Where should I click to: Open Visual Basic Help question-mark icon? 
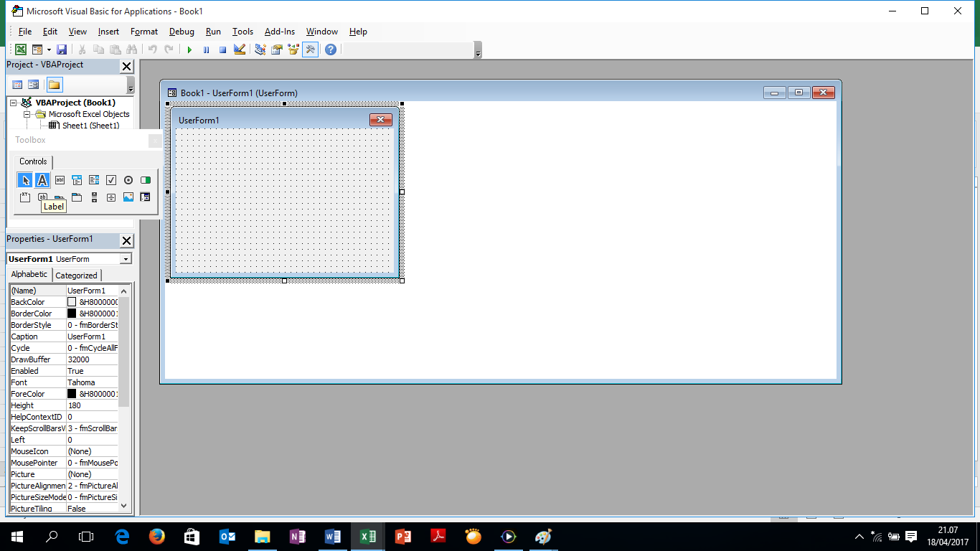point(330,50)
